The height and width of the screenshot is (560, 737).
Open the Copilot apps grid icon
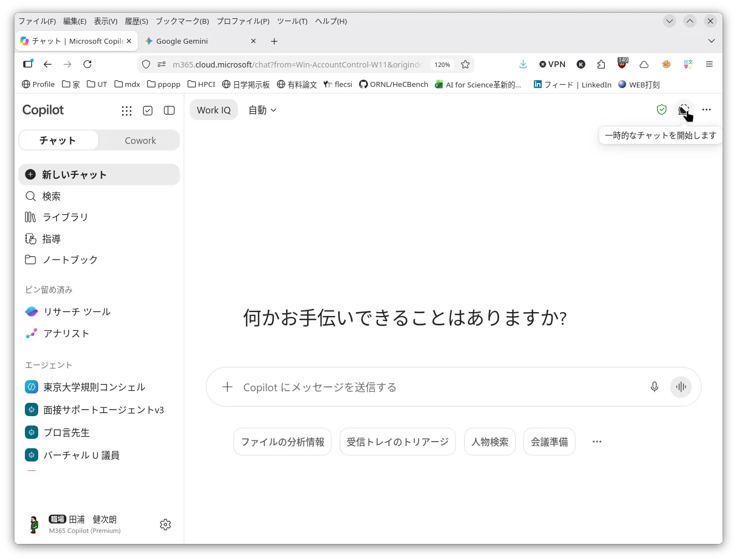pos(127,111)
